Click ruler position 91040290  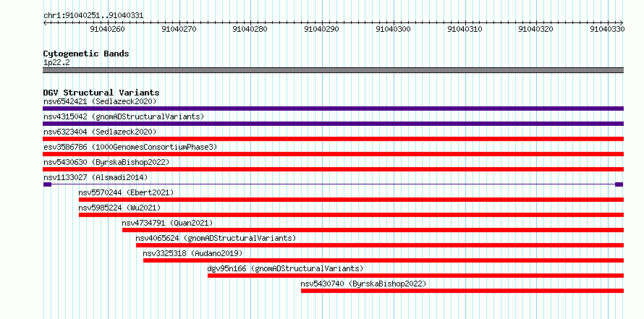(321, 29)
